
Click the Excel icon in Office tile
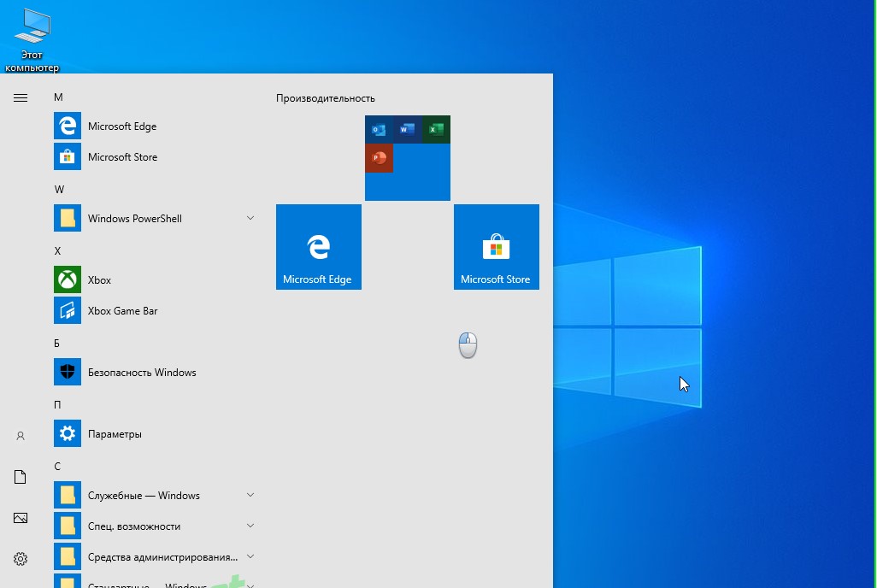(x=436, y=130)
